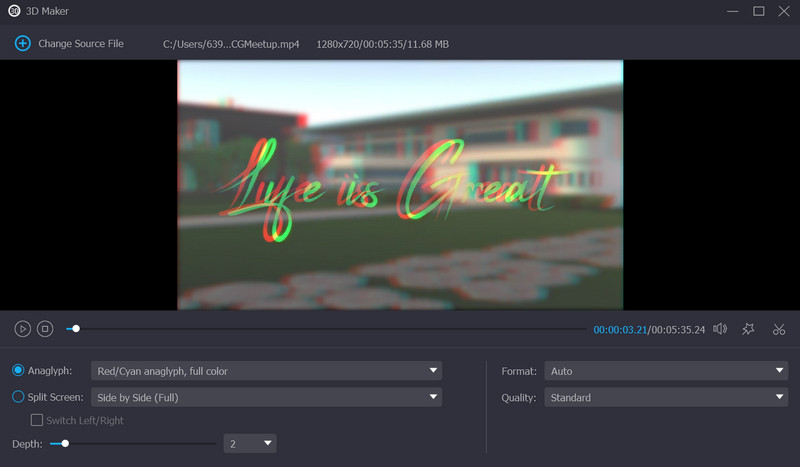The width and height of the screenshot is (800, 467).
Task: Close the 3D Maker window
Action: [784, 11]
